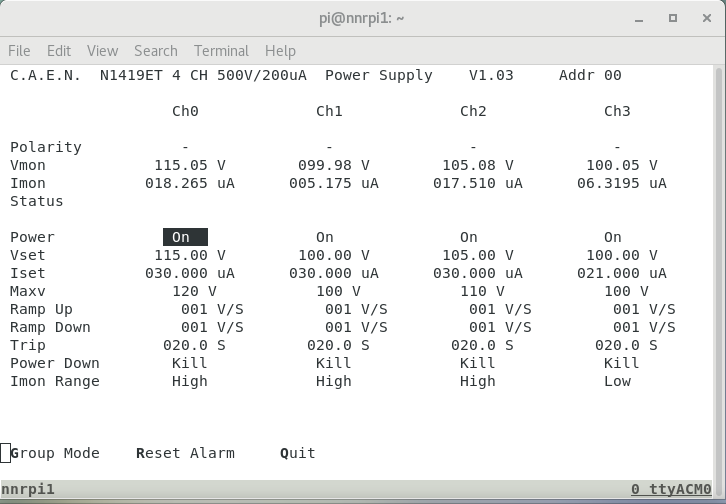Click Reset Alarm option
The image size is (726, 504).
(x=185, y=453)
